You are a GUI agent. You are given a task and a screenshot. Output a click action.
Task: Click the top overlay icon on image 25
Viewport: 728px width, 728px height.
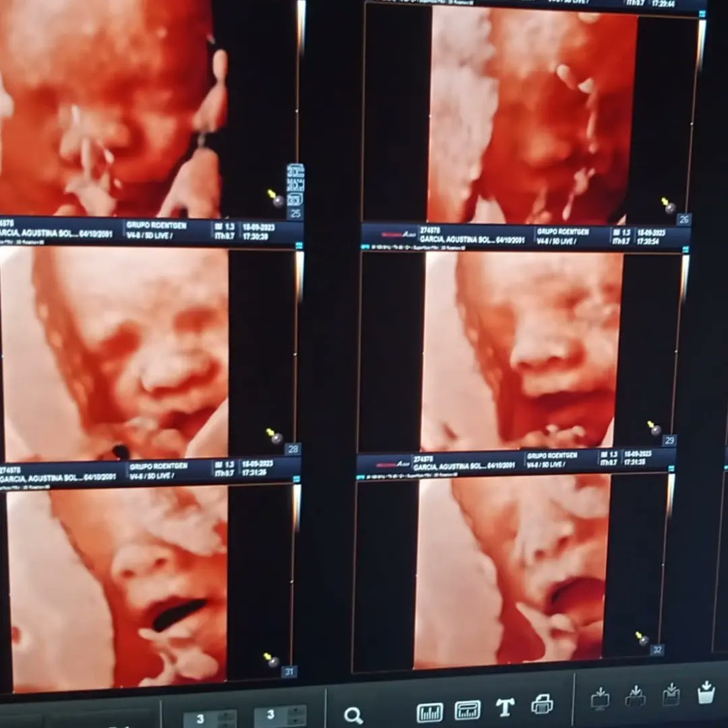(x=295, y=171)
